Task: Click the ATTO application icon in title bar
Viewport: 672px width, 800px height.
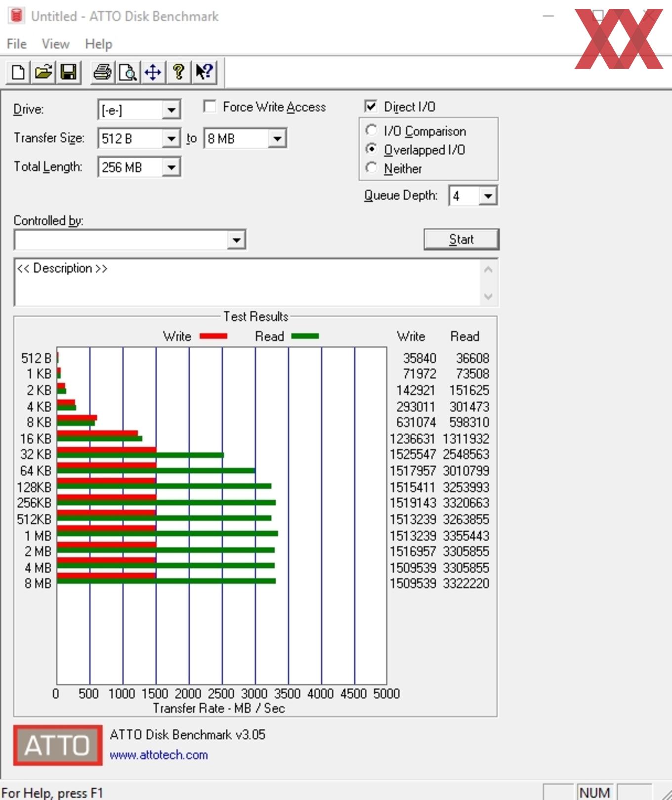Action: point(16,16)
